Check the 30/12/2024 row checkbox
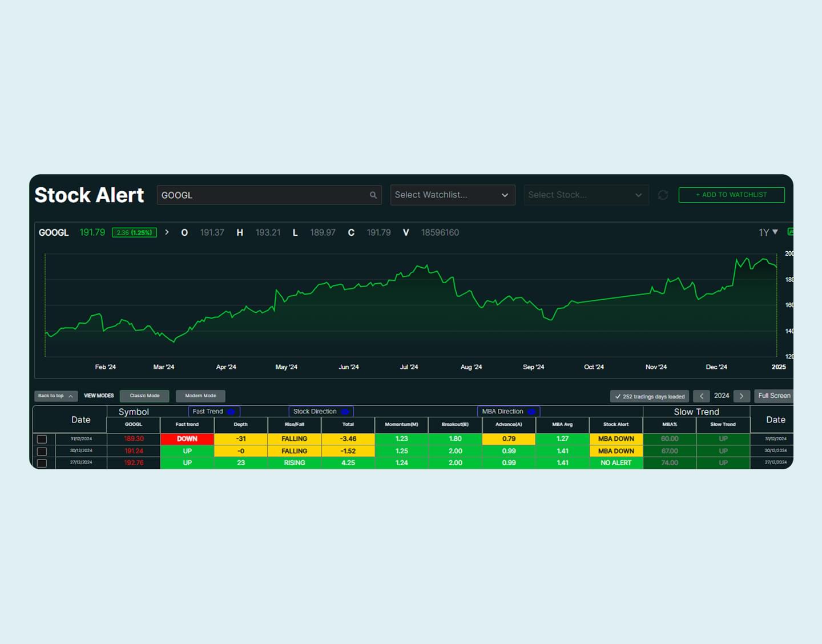This screenshot has width=822, height=644. tap(42, 451)
